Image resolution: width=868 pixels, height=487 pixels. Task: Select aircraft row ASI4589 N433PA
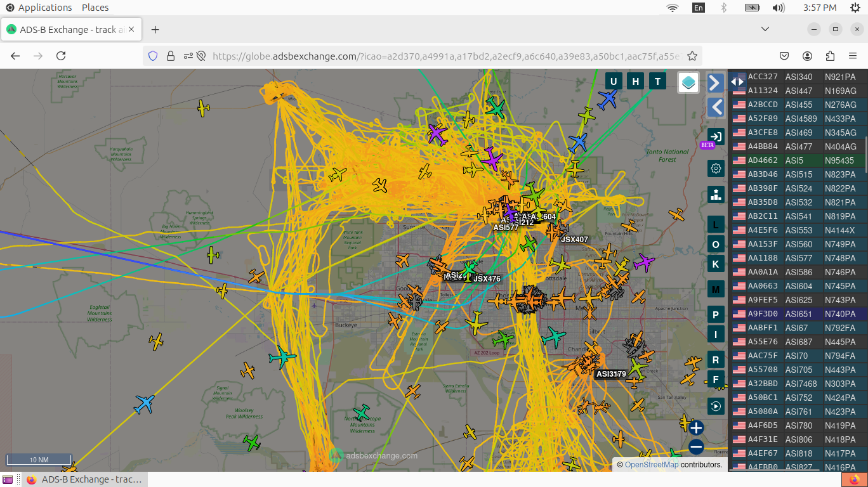(x=798, y=119)
